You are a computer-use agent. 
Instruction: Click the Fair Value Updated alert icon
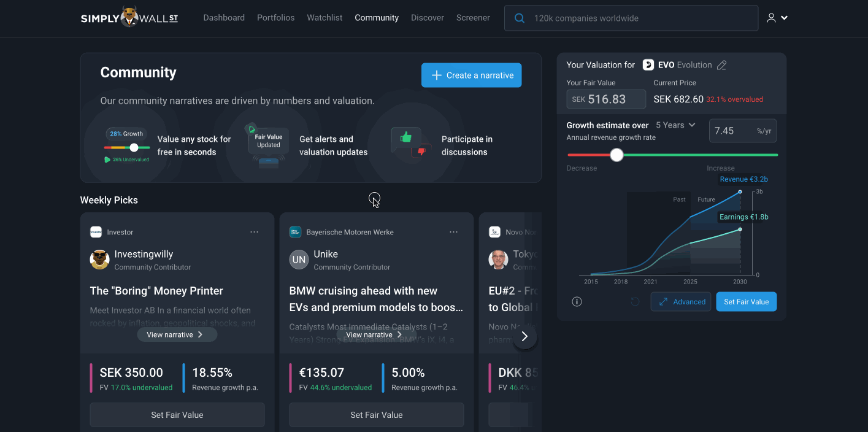point(268,145)
